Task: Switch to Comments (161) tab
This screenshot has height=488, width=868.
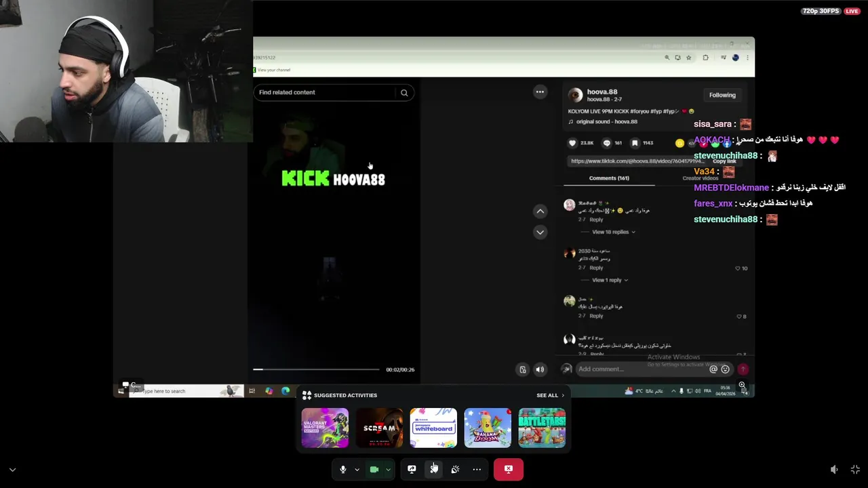Action: [x=609, y=178]
